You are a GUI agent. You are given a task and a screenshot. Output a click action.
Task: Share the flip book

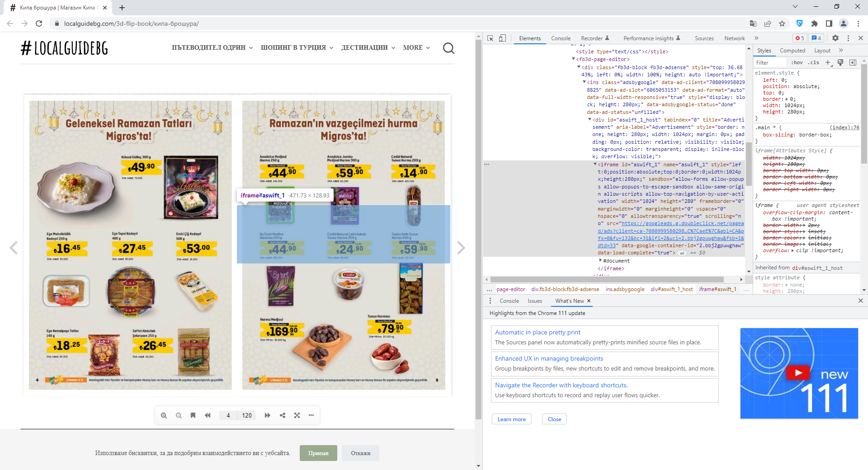283,415
